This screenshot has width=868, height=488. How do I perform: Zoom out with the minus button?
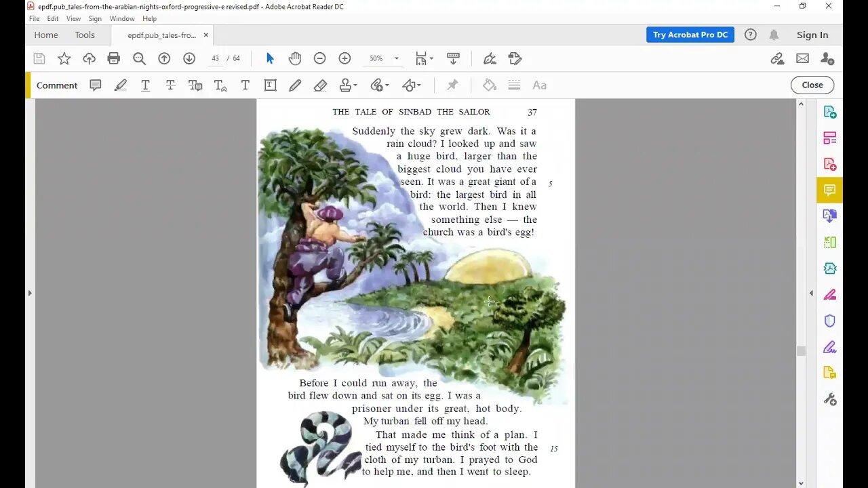point(319,58)
